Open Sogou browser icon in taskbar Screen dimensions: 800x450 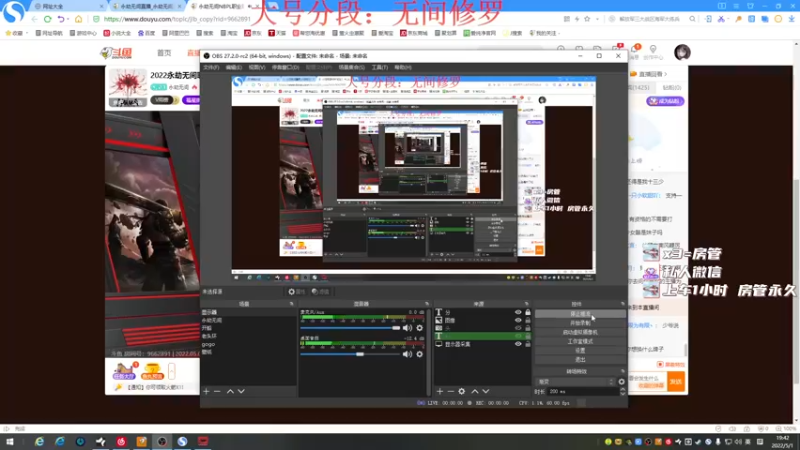pos(182,442)
